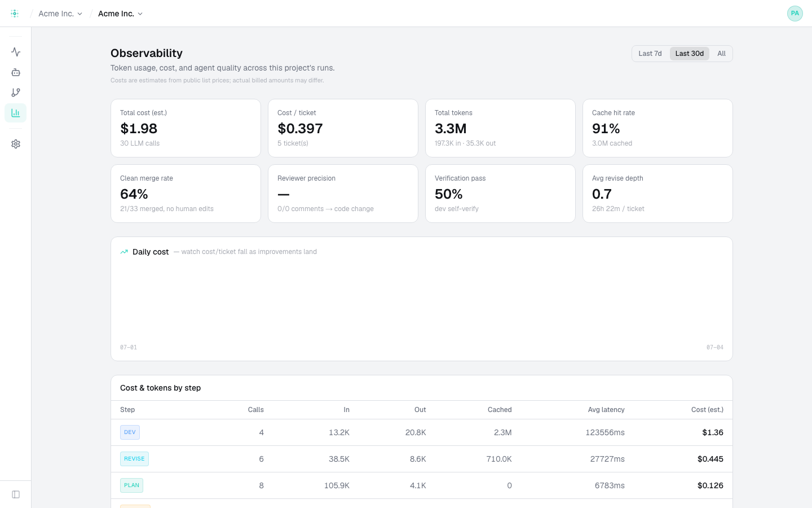Viewport: 812px width, 508px height.
Task: Click the app logo icon in header
Action: [15, 14]
